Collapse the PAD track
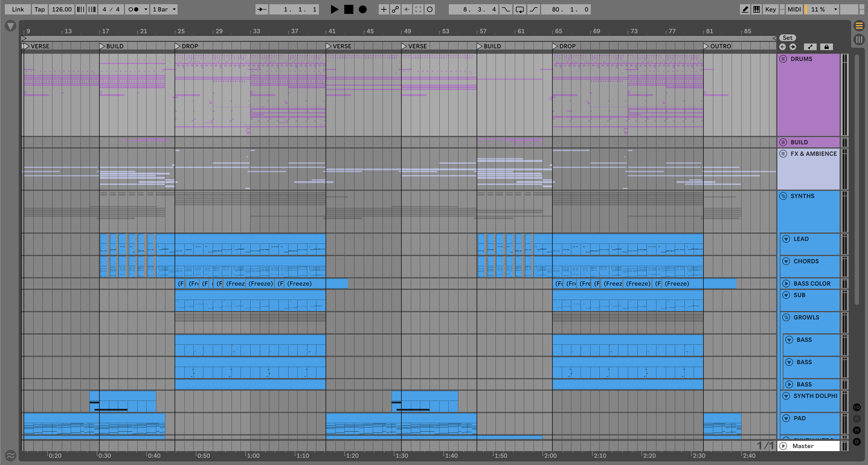This screenshot has width=868, height=465. (786, 418)
